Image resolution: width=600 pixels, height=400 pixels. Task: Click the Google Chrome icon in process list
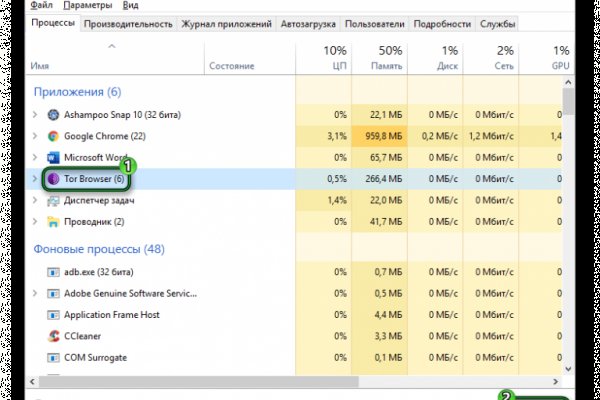click(54, 135)
